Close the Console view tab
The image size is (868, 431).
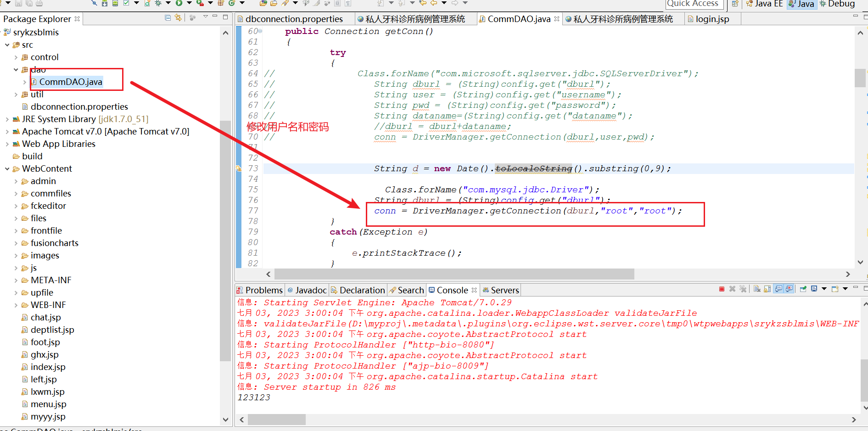(474, 290)
